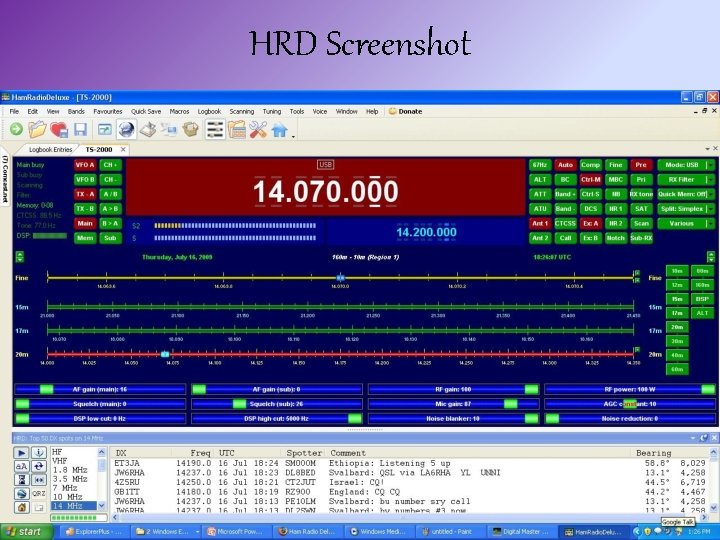
Task: Toggle the Ant 2 antenna button
Action: (x=540, y=238)
